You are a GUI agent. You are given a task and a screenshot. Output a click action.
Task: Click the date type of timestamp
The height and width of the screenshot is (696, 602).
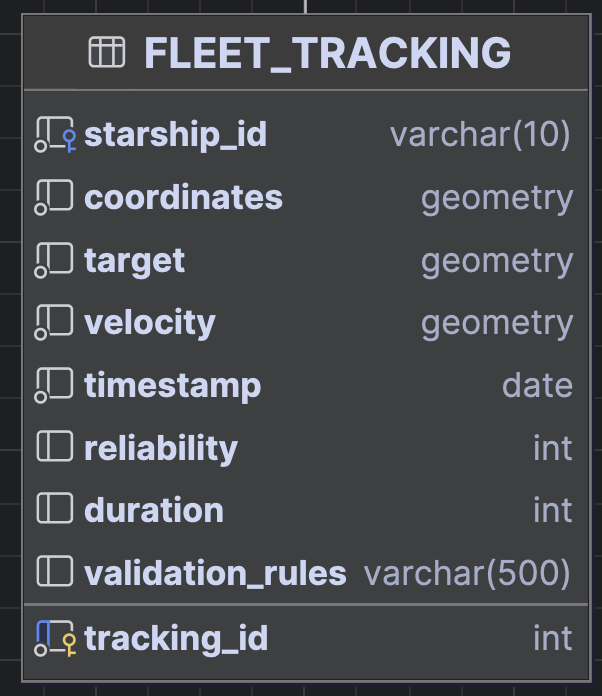point(537,385)
